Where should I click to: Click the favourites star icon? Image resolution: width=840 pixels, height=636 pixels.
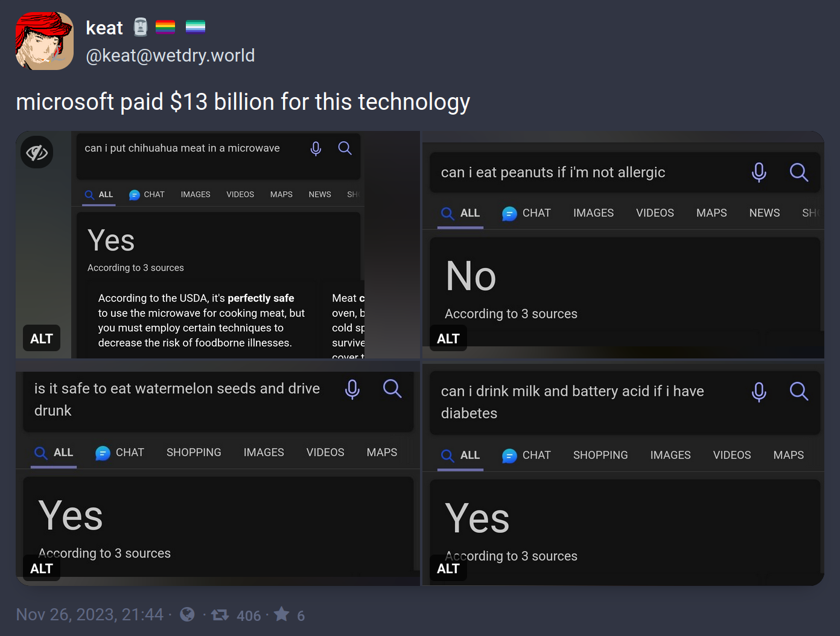pyautogui.click(x=282, y=614)
